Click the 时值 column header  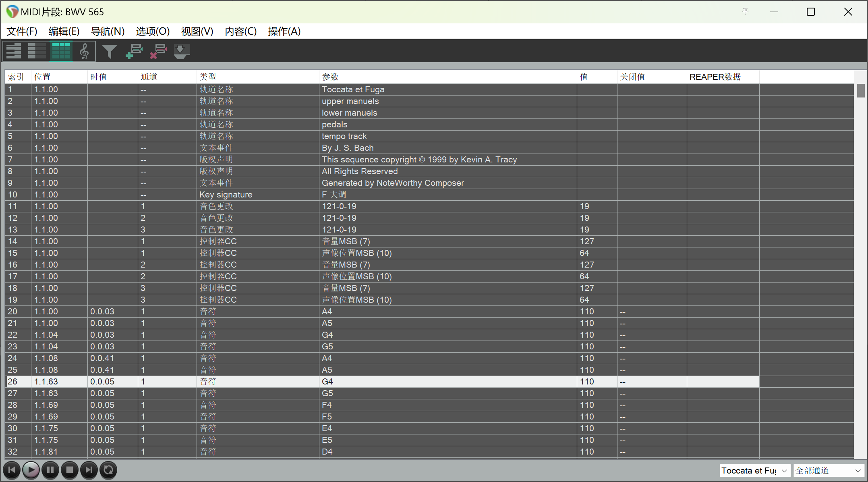click(x=113, y=77)
